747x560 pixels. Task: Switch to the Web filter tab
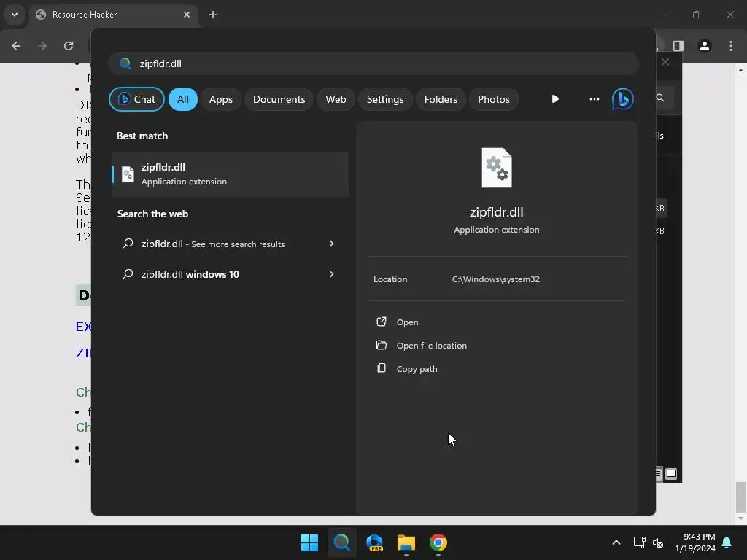pos(336,99)
